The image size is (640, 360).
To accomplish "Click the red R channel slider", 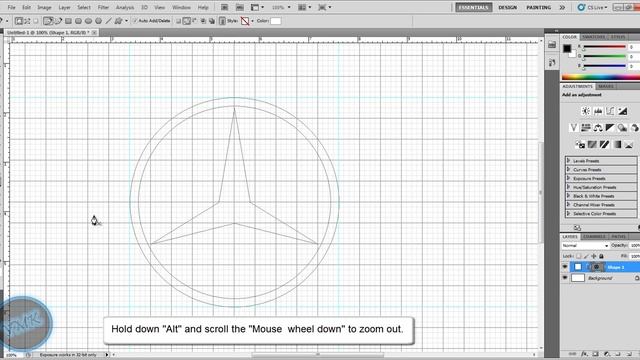I will 604,47.
